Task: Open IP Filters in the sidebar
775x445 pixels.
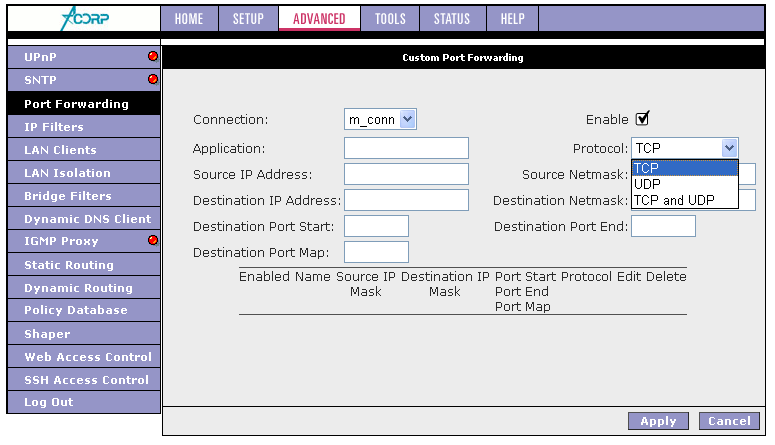Action: (x=54, y=127)
